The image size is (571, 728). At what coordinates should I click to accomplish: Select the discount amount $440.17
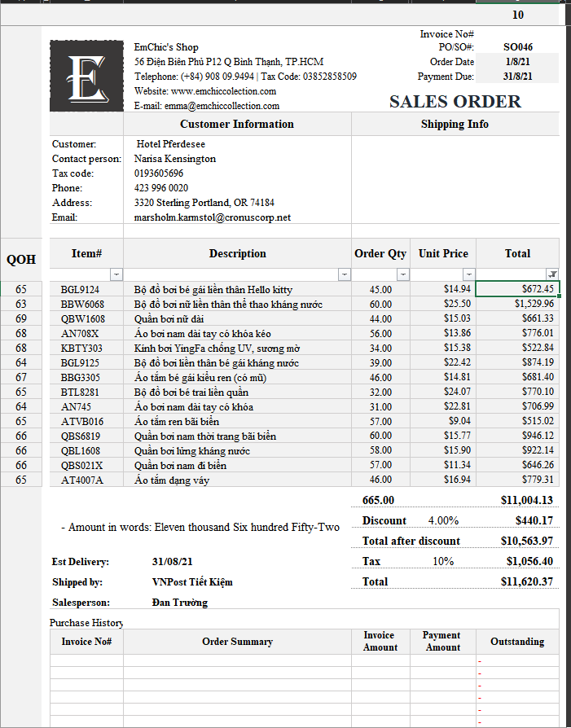point(534,520)
